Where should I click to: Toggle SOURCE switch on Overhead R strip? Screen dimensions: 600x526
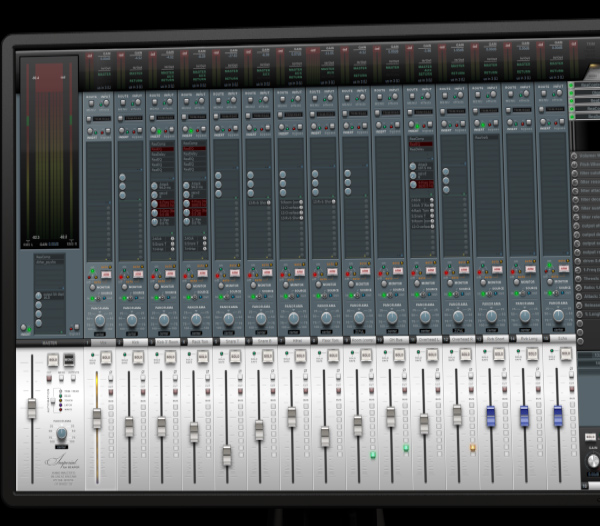pos(455,294)
